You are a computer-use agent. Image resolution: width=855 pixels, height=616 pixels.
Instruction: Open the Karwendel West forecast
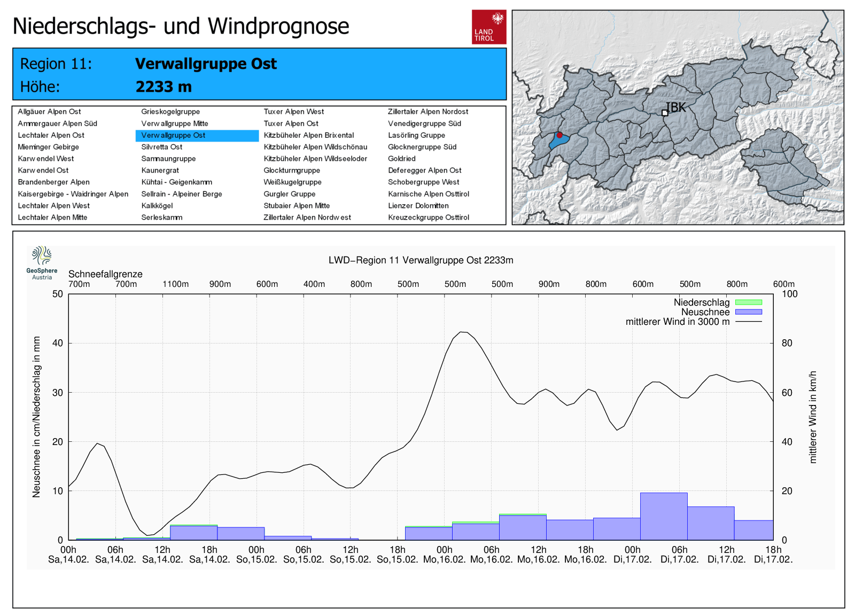click(x=46, y=159)
